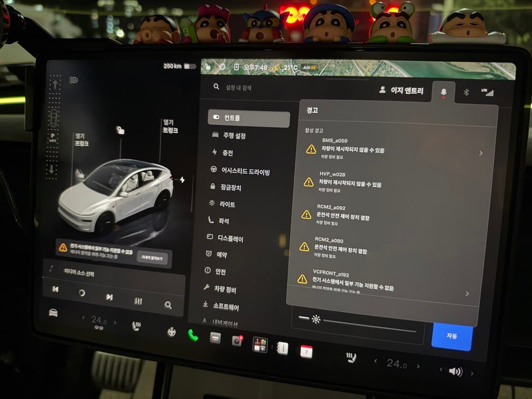Tap 열기 트렁크 to open trunk
Image resolution: width=532 pixels, height=399 pixels.
pyautogui.click(x=170, y=126)
